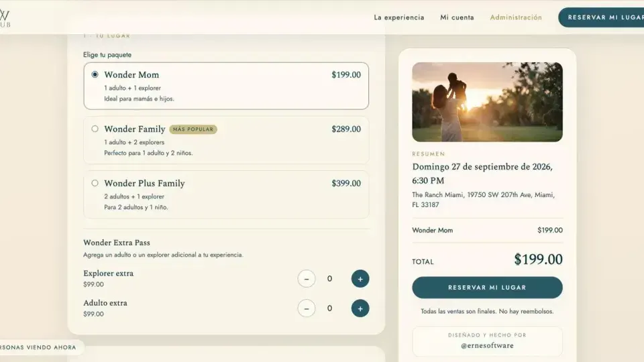Open Mi cuenta menu item
This screenshot has height=362, width=644.
point(457,17)
